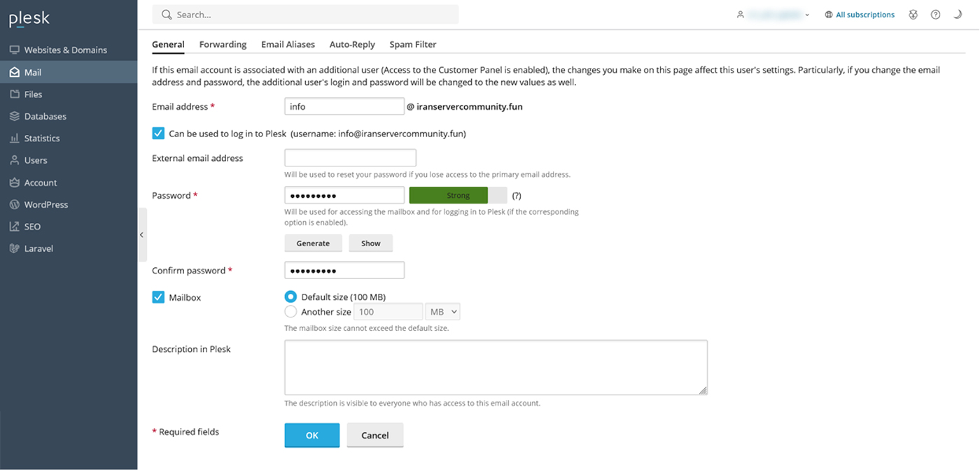Open the Spam Filter tab

tap(412, 44)
